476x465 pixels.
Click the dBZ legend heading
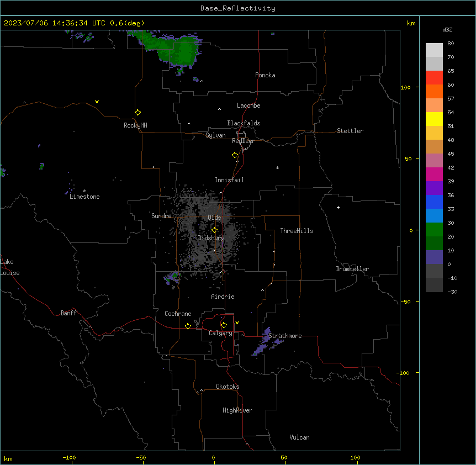click(x=447, y=29)
